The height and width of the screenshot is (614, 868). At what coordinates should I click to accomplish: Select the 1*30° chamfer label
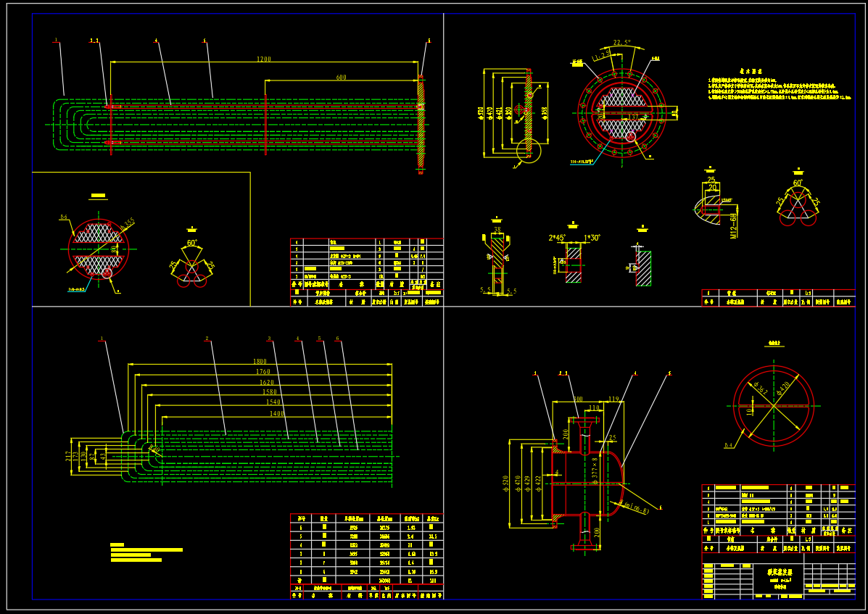[x=592, y=238]
